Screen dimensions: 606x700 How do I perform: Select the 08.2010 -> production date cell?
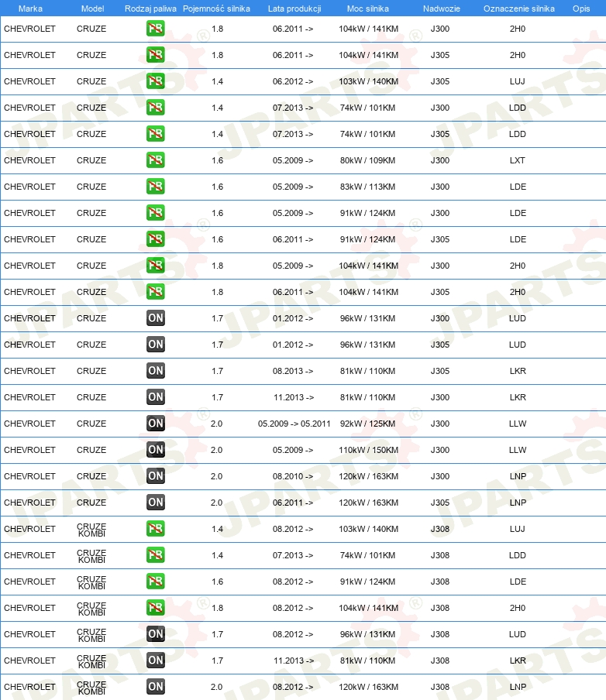click(293, 476)
